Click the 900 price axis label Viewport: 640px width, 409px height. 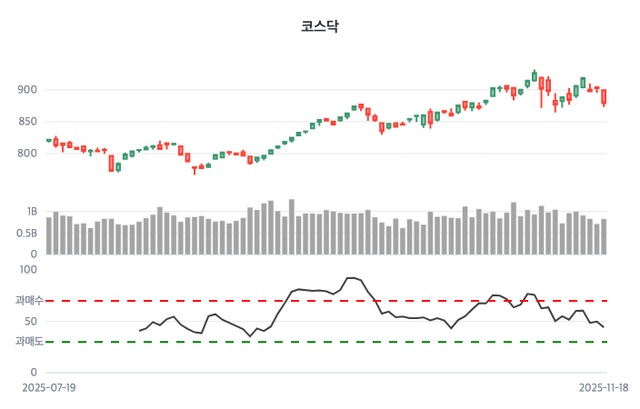(x=27, y=90)
